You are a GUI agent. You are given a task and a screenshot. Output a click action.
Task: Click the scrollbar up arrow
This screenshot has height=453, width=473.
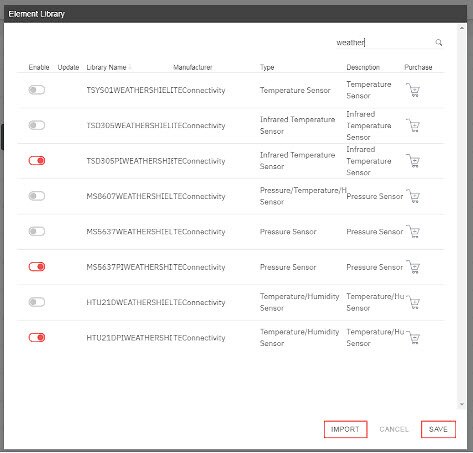(x=462, y=28)
